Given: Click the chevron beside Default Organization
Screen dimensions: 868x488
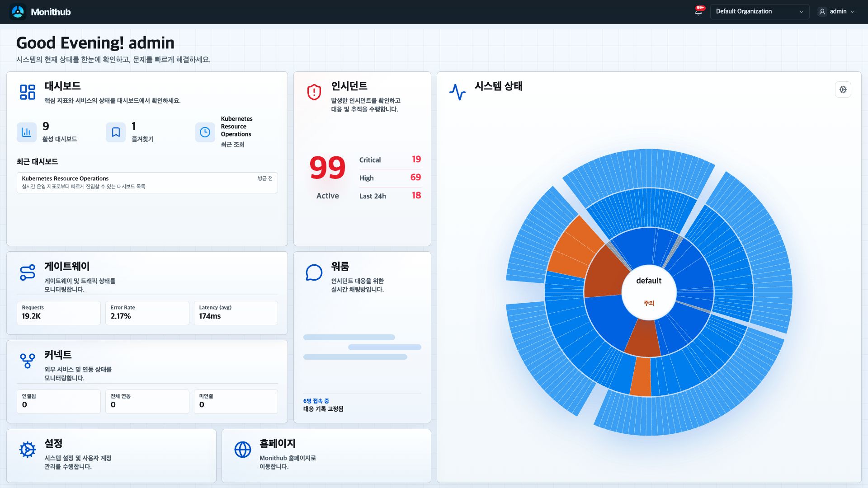Looking at the screenshot, I should (802, 12).
